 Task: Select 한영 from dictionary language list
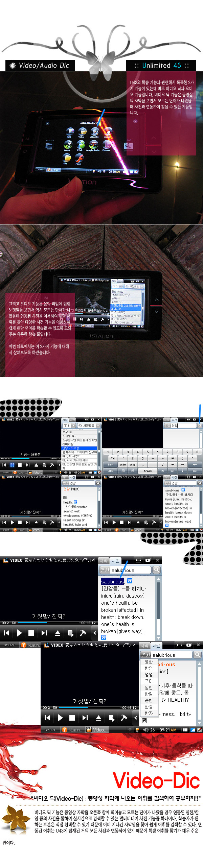click(x=149, y=668)
